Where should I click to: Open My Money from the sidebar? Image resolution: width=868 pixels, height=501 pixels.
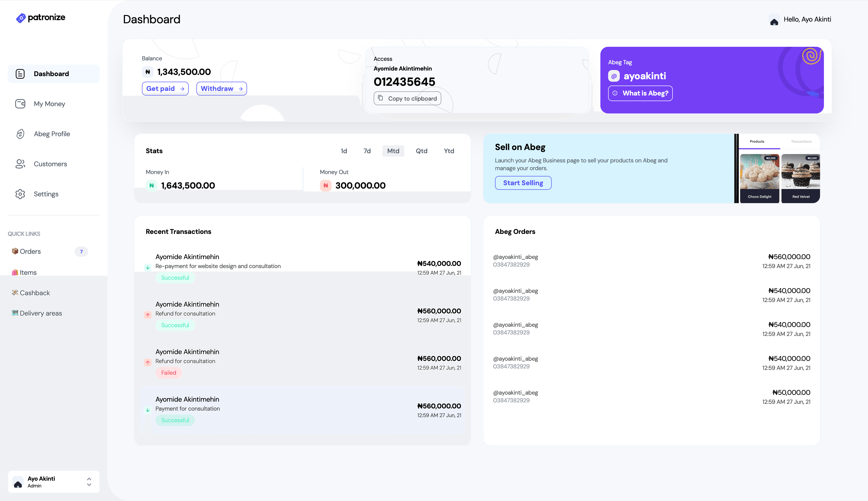click(54, 103)
